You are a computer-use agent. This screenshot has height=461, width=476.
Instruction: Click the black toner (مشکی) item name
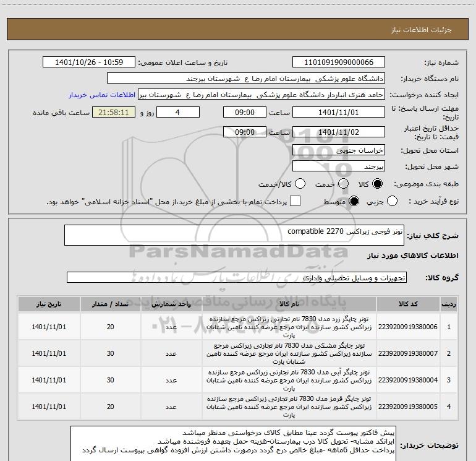(289, 353)
